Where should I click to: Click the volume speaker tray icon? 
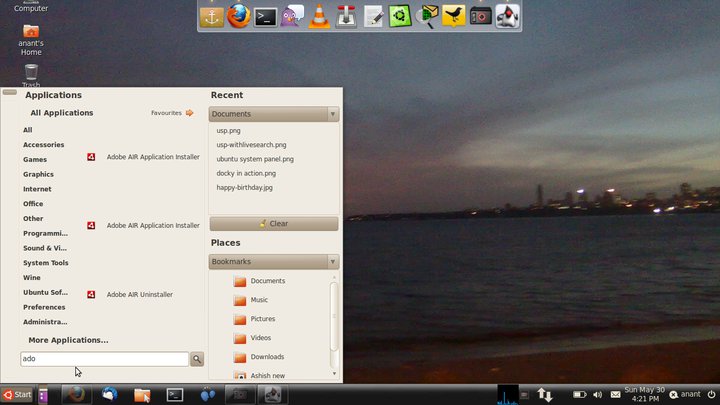click(597, 395)
